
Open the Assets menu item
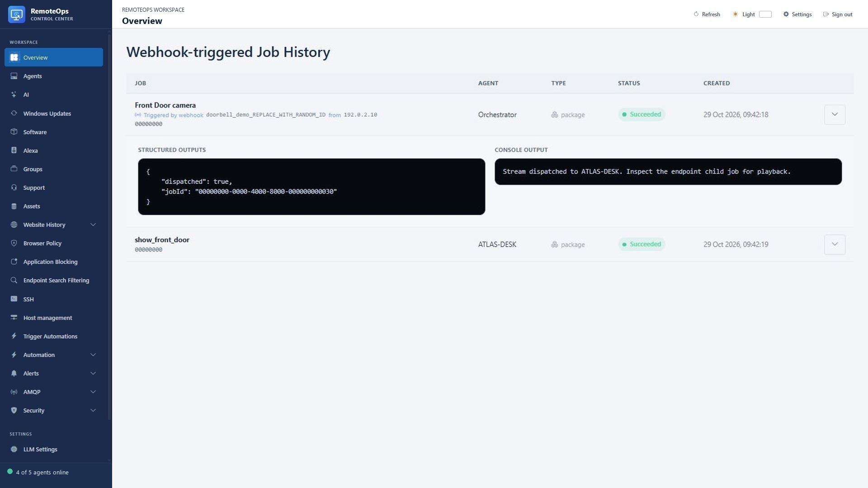[54, 206]
